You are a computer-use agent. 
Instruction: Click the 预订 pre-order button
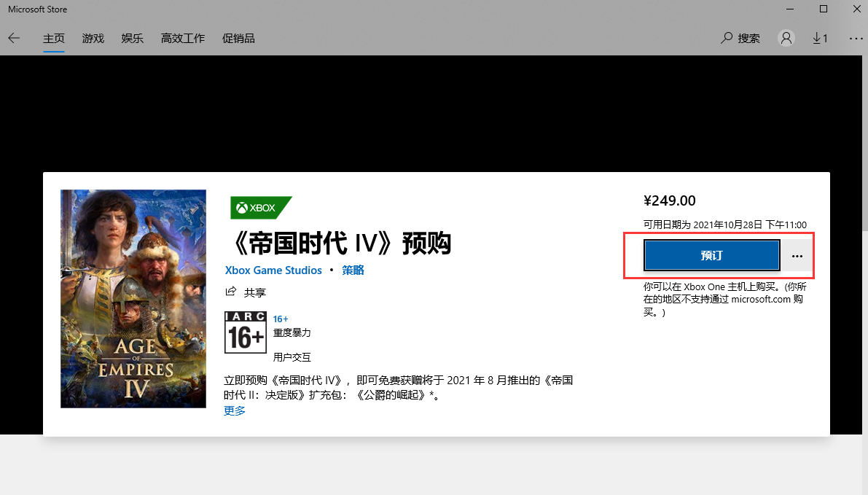[711, 255]
